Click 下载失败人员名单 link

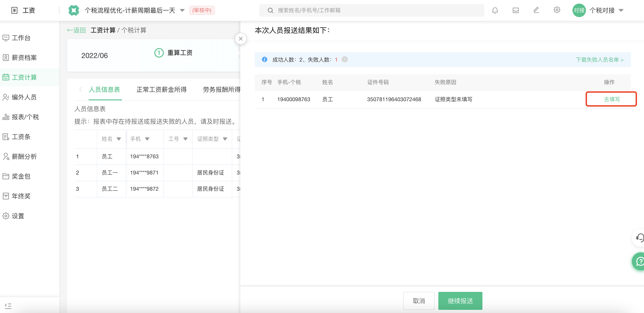click(600, 60)
